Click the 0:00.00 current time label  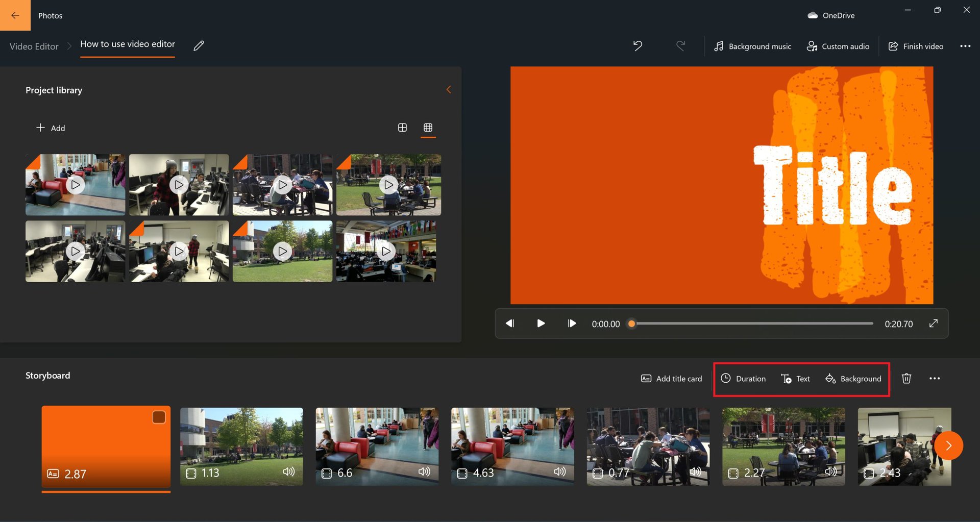coord(606,324)
